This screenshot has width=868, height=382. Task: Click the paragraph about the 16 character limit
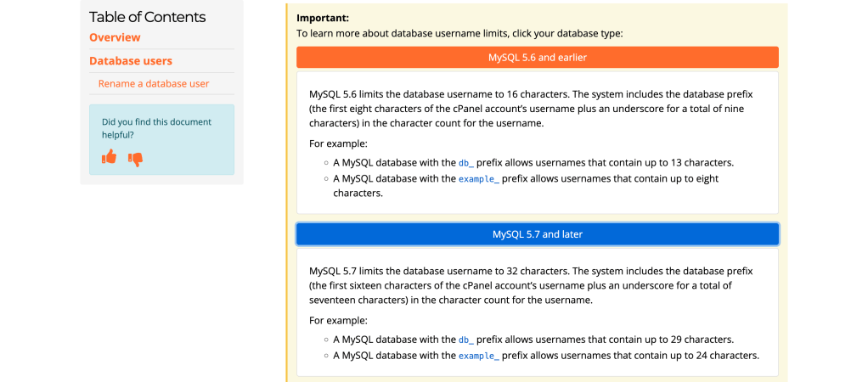[531, 109]
